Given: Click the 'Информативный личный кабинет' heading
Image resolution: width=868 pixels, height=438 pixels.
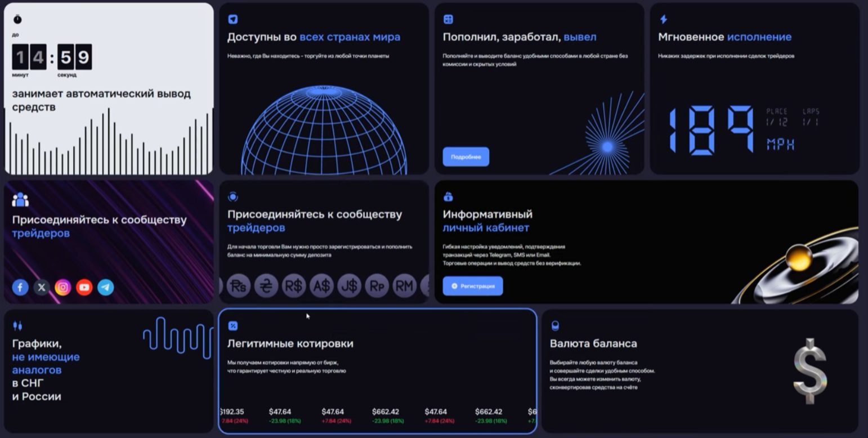Looking at the screenshot, I should point(487,221).
